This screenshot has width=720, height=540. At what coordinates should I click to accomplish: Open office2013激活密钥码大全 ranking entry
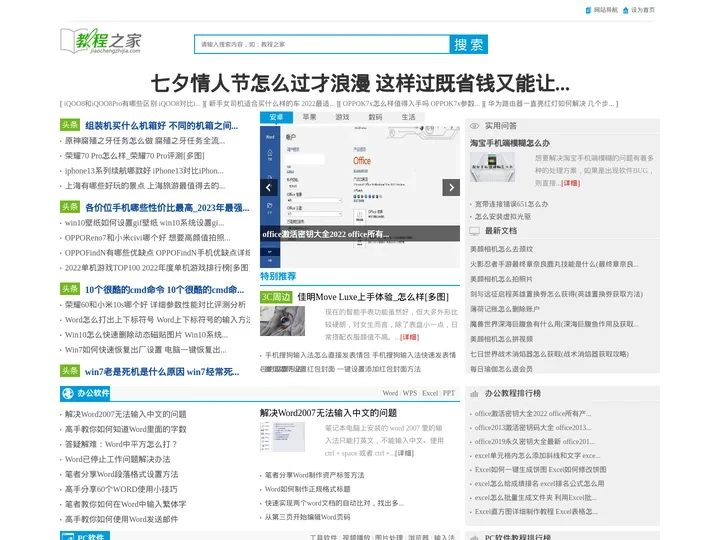533,428
